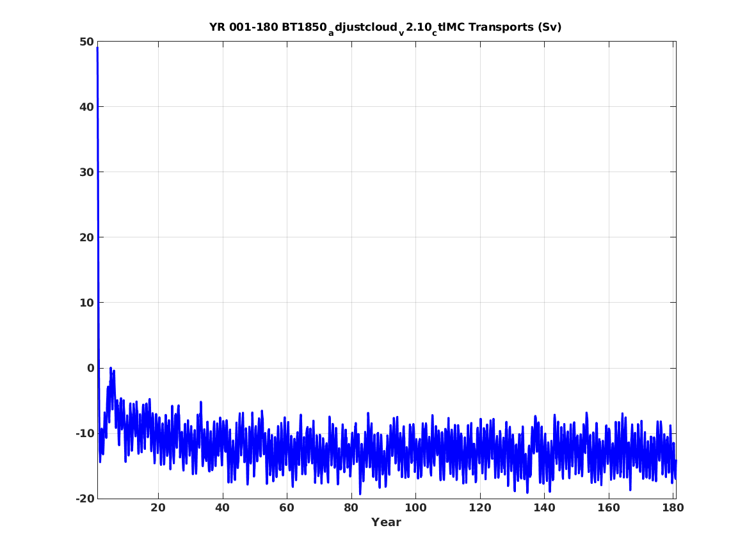This screenshot has width=747, height=560.
Task: Click the x-axis tick label '20'
Action: click(158, 508)
